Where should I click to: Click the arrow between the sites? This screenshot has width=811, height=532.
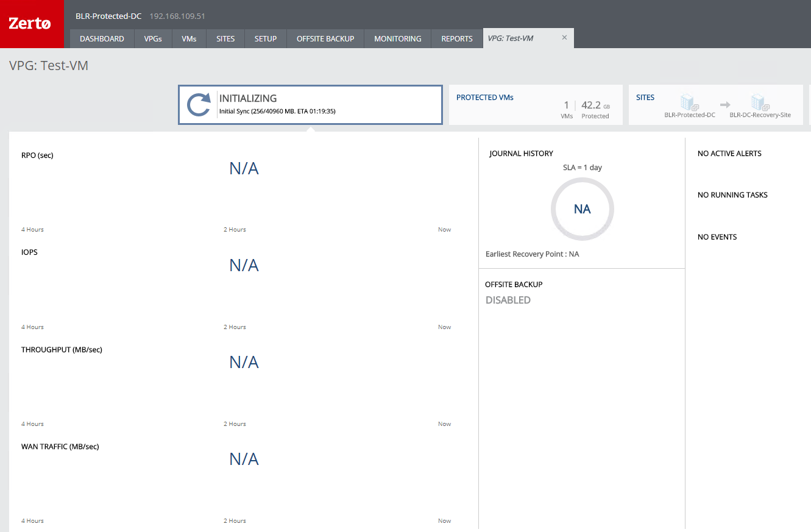[x=724, y=104]
